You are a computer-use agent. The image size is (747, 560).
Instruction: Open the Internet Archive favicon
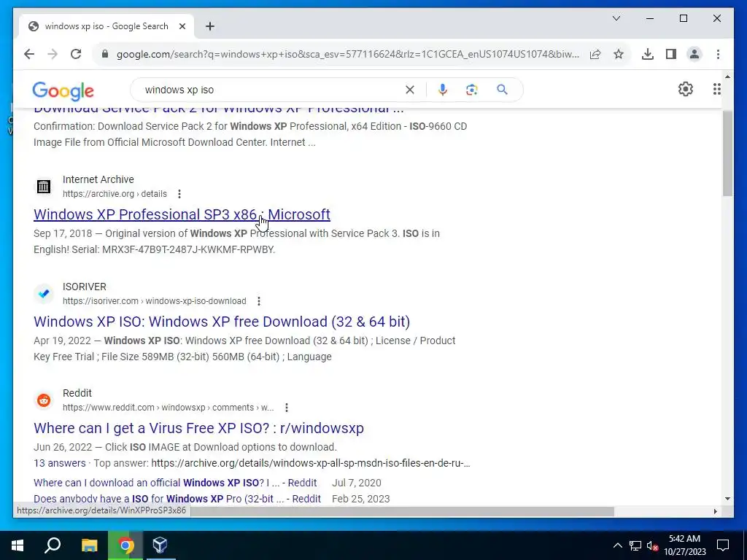click(44, 186)
